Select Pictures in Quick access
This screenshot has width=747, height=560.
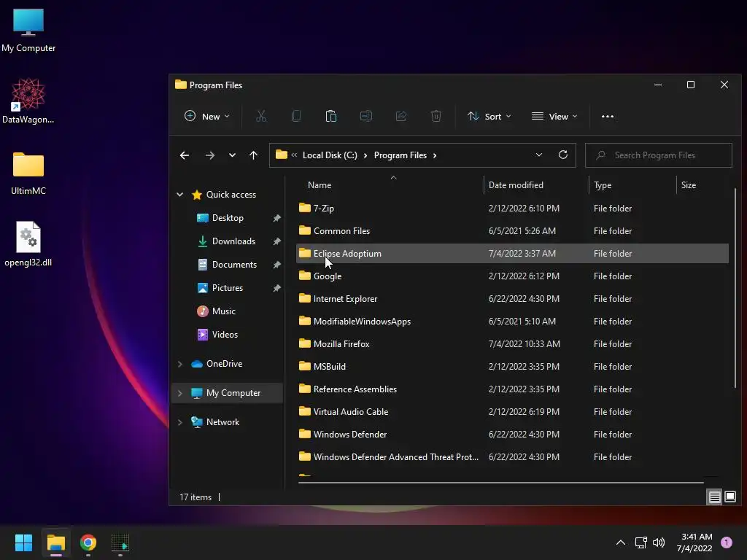(228, 287)
